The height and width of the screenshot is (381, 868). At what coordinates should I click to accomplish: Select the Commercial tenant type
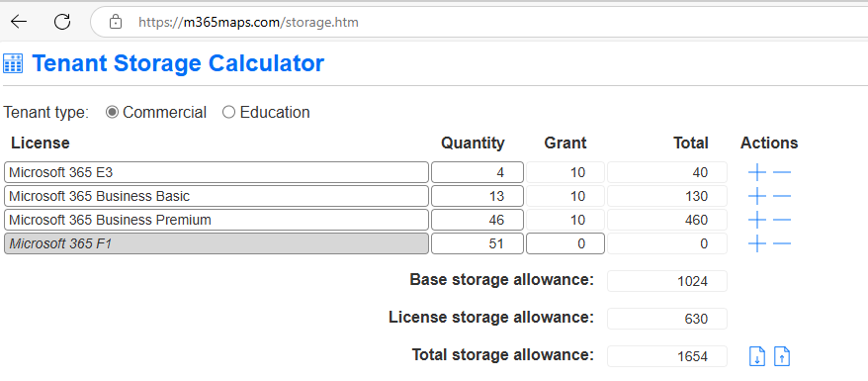click(x=112, y=113)
